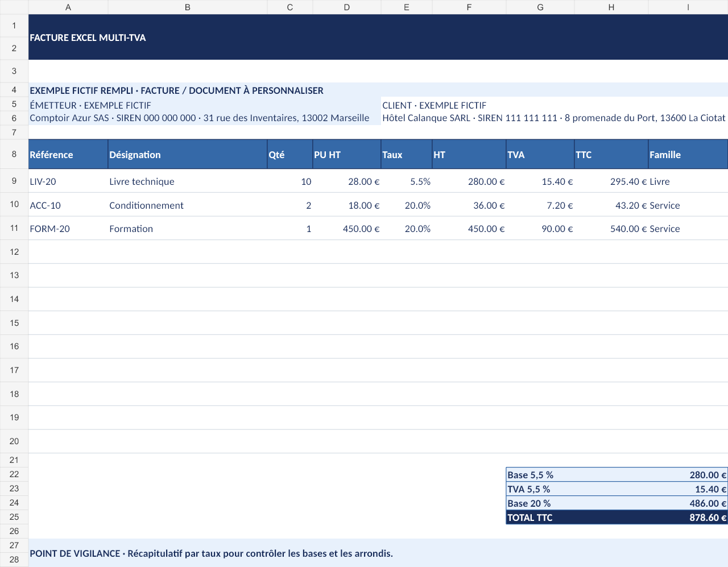Select the Conditionnement cell
The height and width of the screenshot is (567, 728).
point(188,205)
